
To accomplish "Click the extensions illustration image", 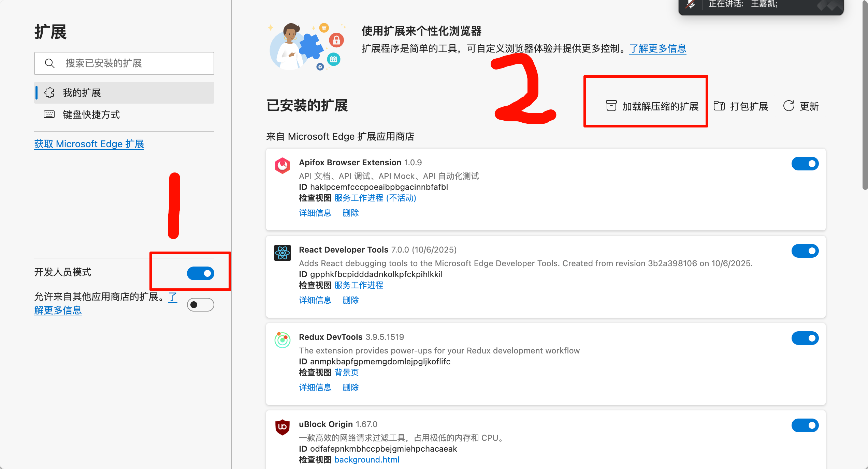I will click(307, 46).
